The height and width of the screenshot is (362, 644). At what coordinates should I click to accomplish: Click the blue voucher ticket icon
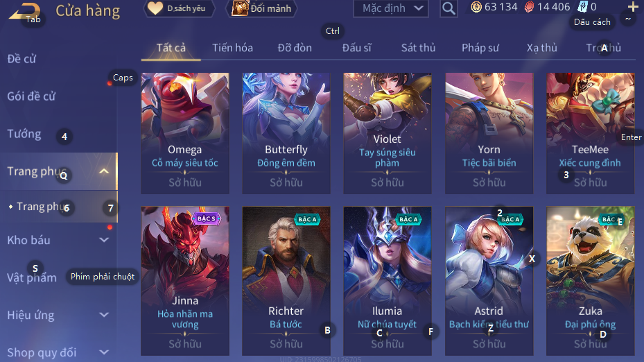(x=582, y=6)
